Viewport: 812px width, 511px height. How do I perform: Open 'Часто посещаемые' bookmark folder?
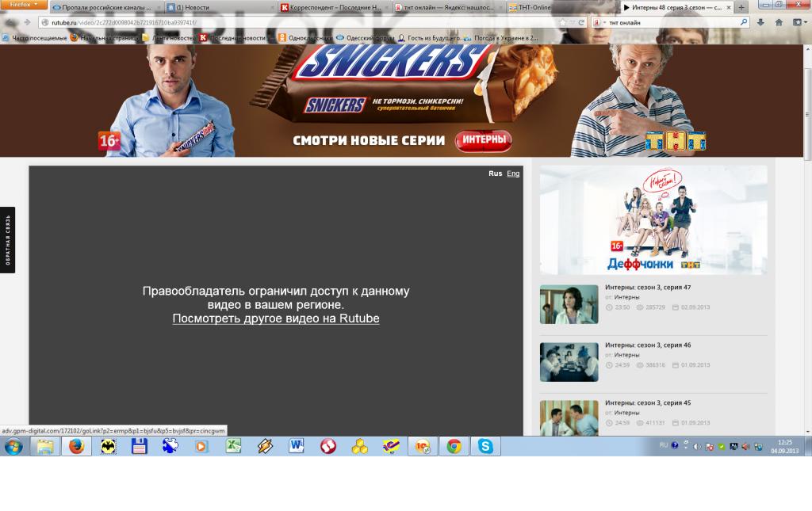[x=35, y=38]
